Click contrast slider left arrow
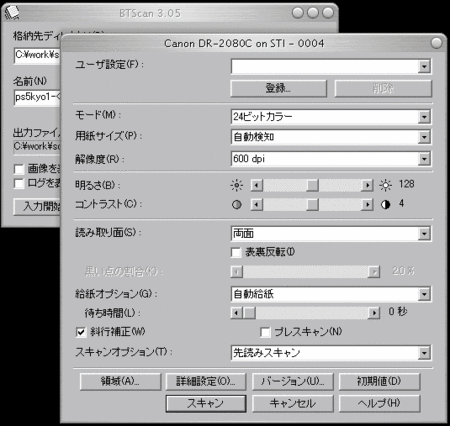This screenshot has width=450, height=426. [x=257, y=204]
